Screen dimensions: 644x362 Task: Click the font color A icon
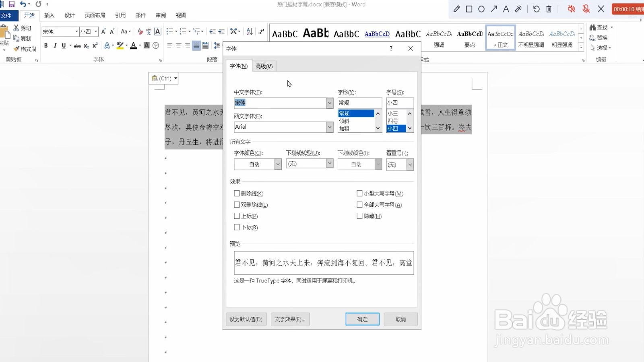133,45
